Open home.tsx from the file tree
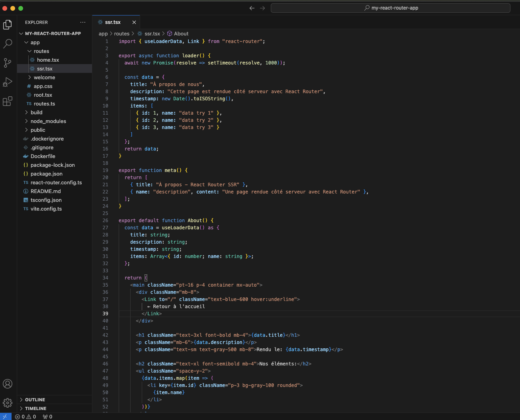Viewport: 520px width, 420px height. click(x=48, y=60)
